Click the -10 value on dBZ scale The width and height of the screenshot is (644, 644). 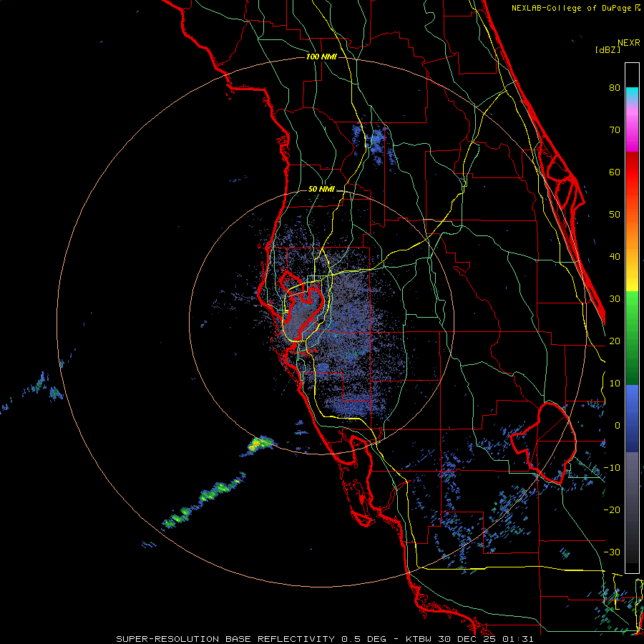tap(612, 468)
